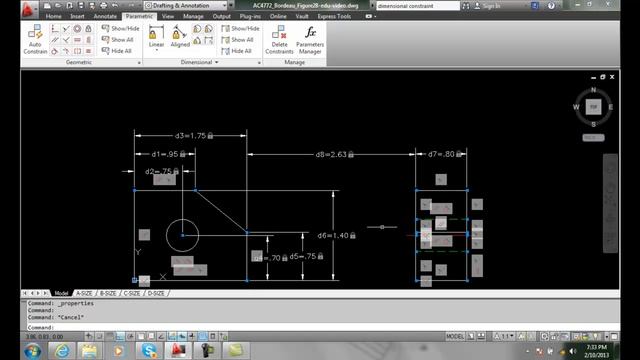Image resolution: width=640 pixels, height=360 pixels.
Task: Open the ribbon minimize options button
Action: click(369, 16)
